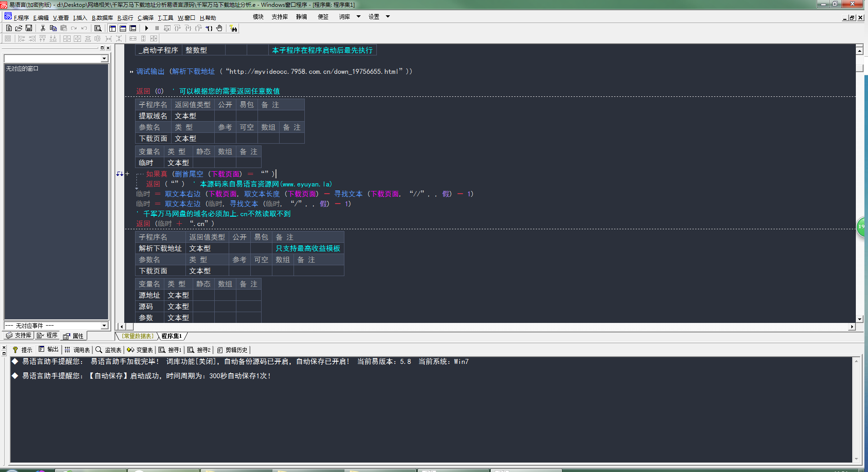Click the Save floppy disk icon

pyautogui.click(x=29, y=28)
